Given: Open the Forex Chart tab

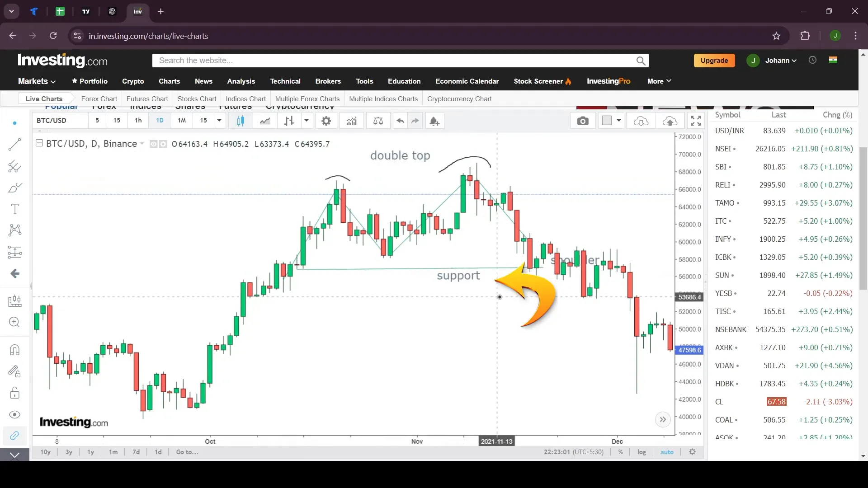Looking at the screenshot, I should (x=99, y=99).
